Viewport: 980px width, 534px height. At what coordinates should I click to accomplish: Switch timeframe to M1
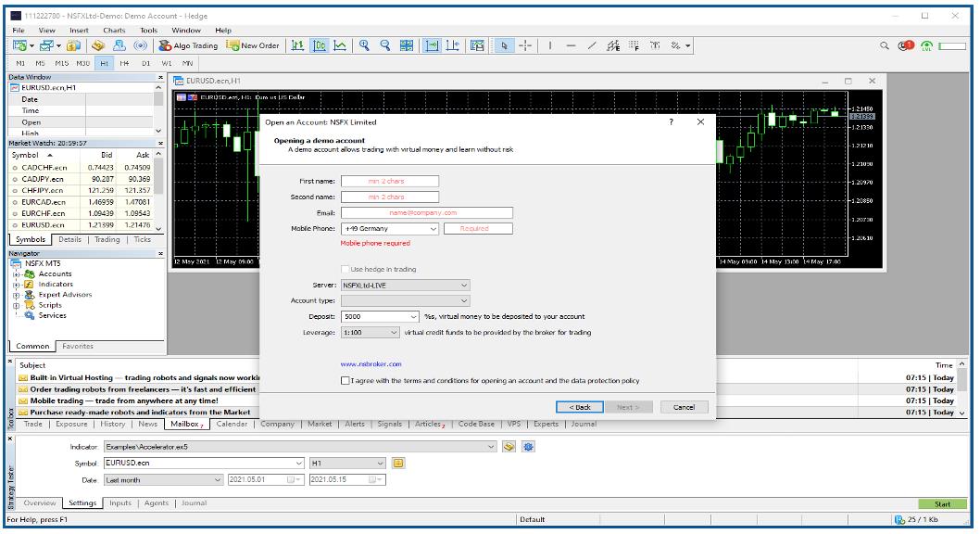[x=20, y=63]
